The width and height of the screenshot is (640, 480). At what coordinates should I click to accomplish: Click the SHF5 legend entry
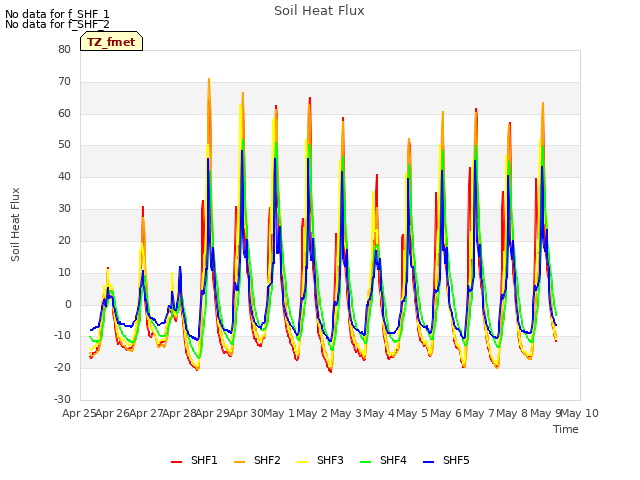click(447, 460)
